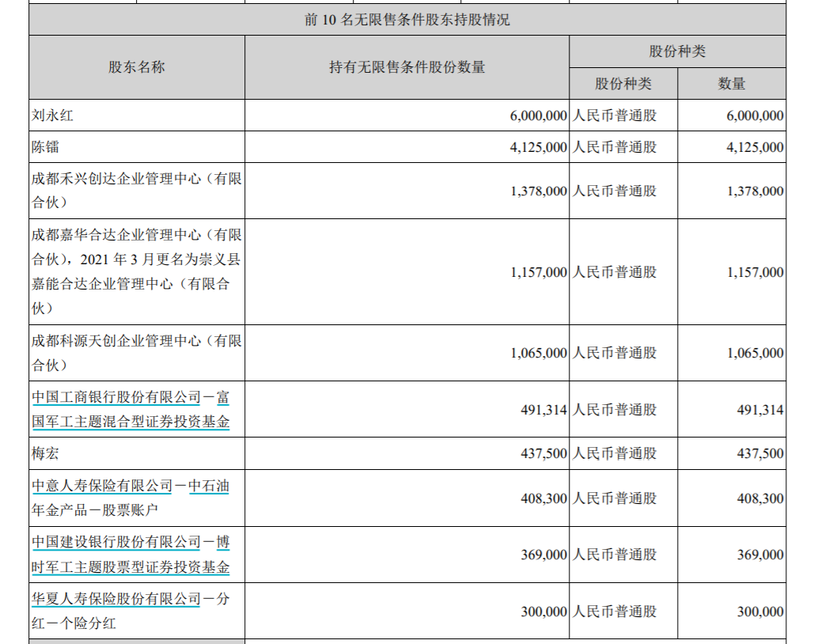Click 人民币普通股 in the 成都科源天创 row
The image size is (814, 644).
pyautogui.click(x=615, y=353)
